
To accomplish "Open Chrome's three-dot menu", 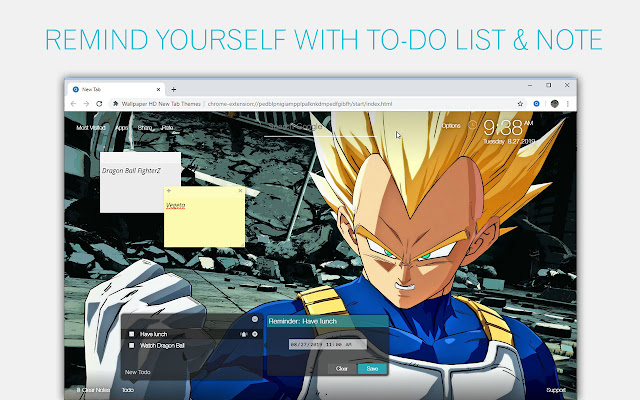I will click(568, 104).
